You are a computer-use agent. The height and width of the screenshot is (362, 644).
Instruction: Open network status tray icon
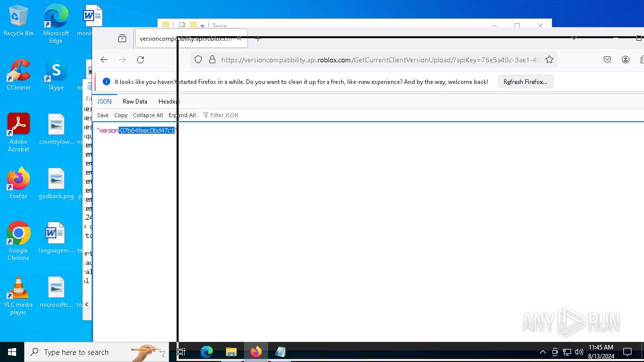(567, 352)
